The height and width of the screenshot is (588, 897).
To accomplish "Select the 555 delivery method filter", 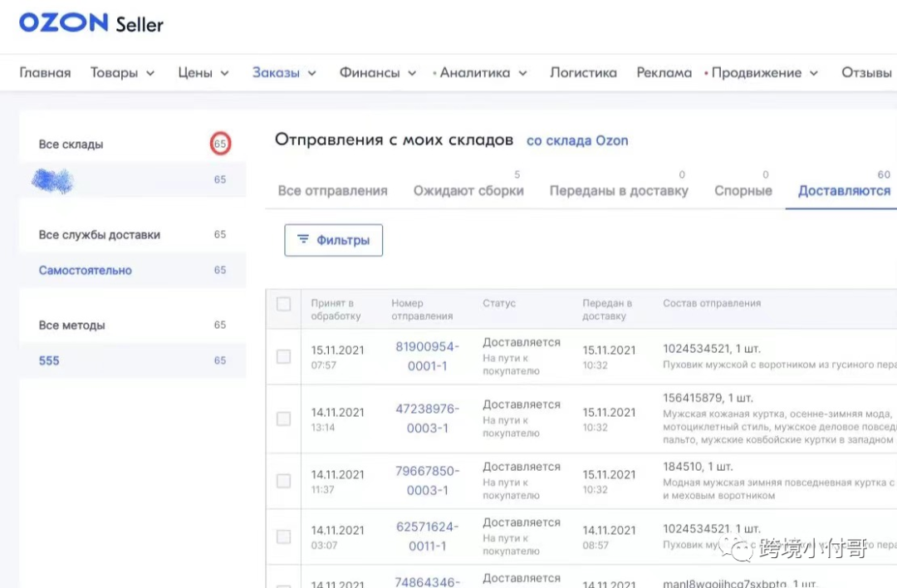I will (49, 361).
